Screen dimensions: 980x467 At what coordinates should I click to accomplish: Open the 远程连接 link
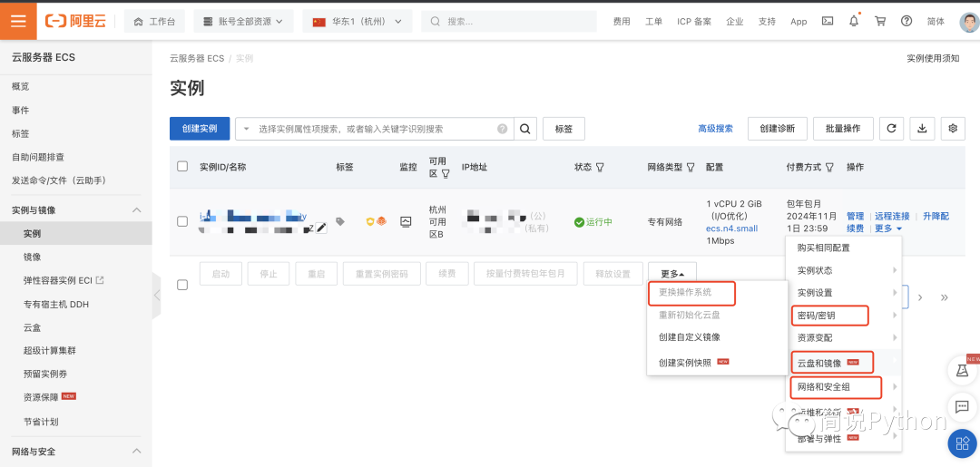pyautogui.click(x=892, y=216)
